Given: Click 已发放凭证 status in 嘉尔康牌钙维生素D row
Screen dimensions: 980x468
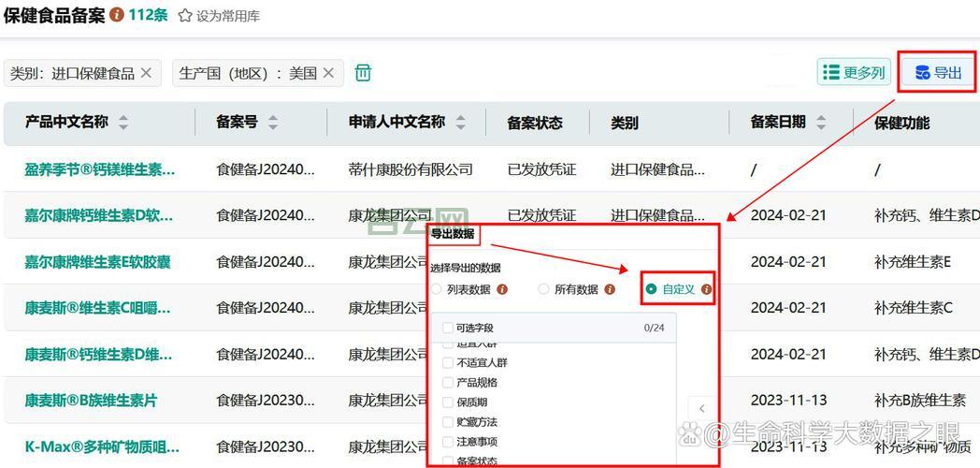Looking at the screenshot, I should pyautogui.click(x=541, y=215).
